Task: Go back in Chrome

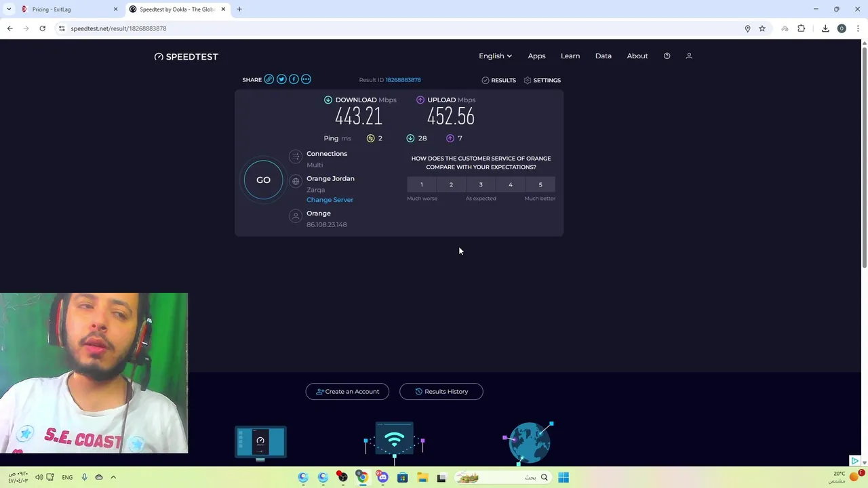Action: (x=9, y=28)
